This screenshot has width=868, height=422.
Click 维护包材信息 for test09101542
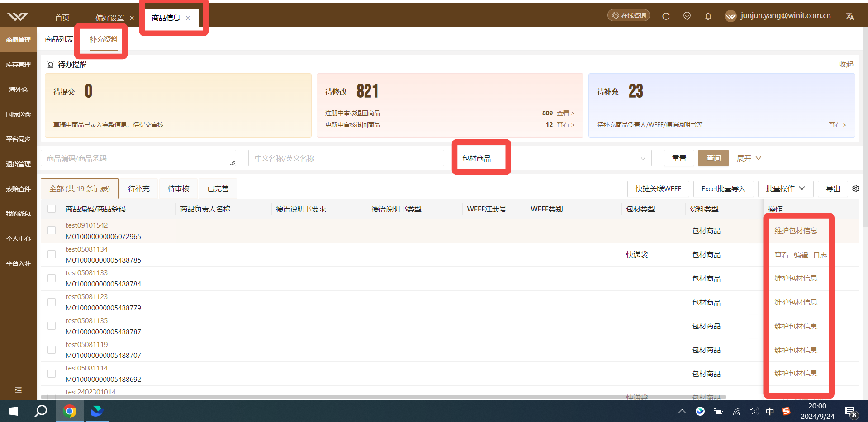[x=796, y=230]
